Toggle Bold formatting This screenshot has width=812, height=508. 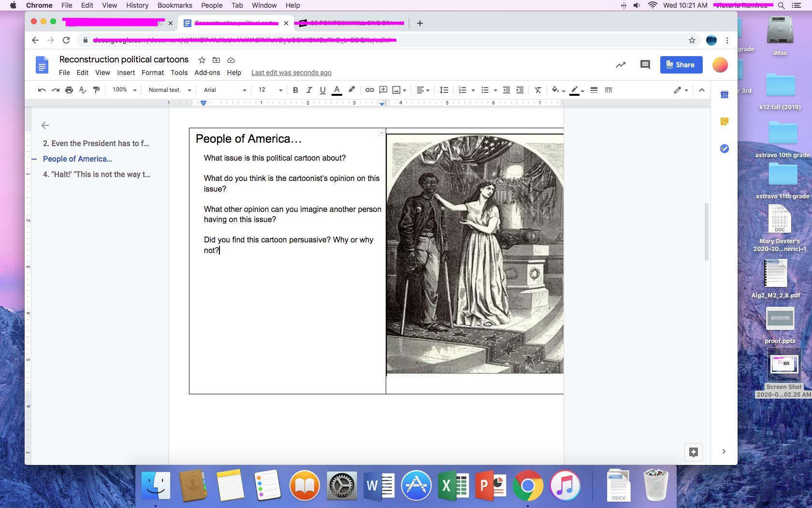tap(295, 90)
